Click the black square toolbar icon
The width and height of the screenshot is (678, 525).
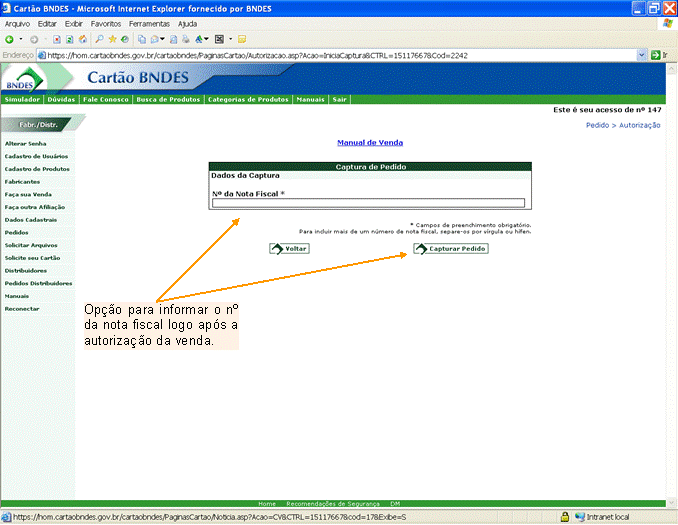tap(219, 40)
